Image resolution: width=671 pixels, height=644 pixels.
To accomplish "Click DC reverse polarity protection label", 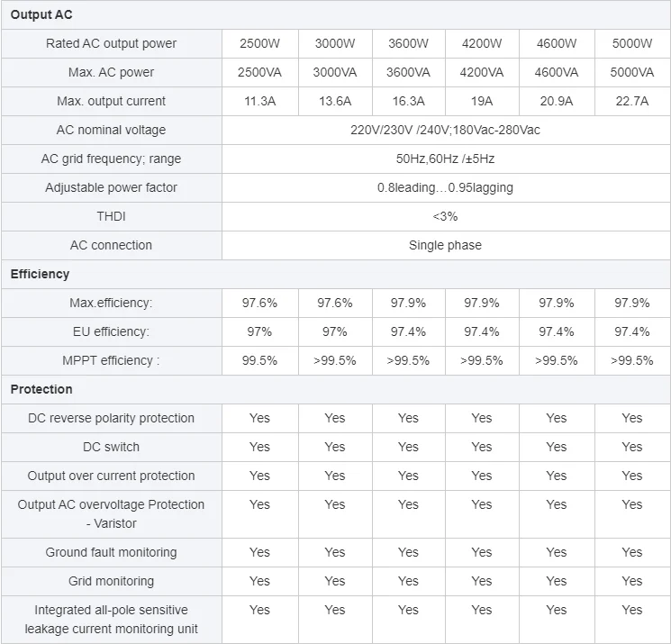I will click(111, 418).
